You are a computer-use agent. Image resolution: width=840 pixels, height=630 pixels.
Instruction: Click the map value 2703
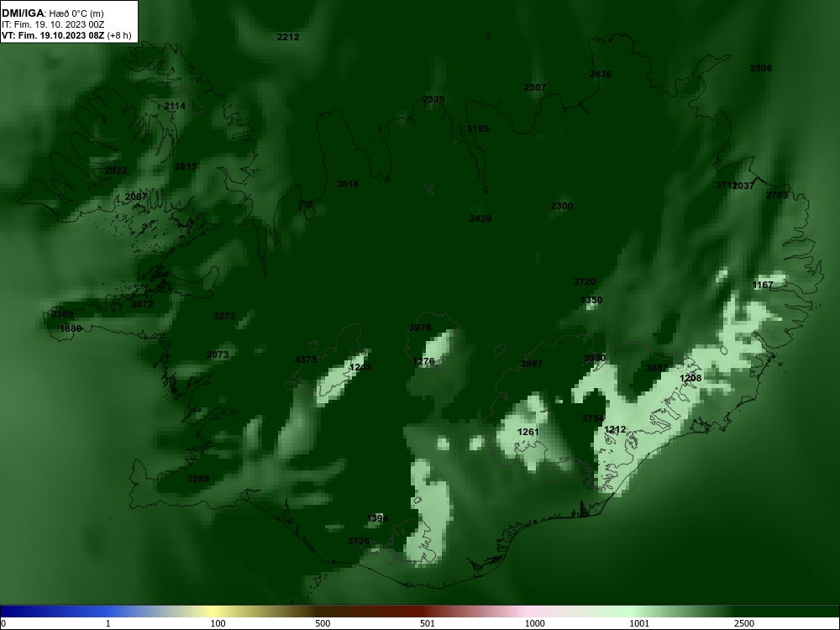pyautogui.click(x=777, y=195)
